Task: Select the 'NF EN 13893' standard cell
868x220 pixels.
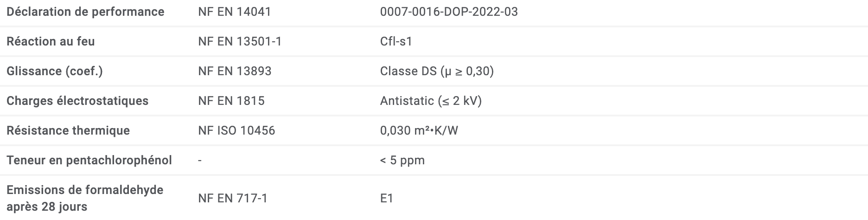Action: click(235, 71)
